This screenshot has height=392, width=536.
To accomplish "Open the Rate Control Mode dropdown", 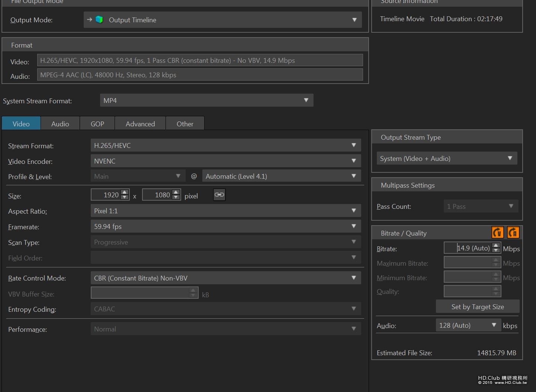I will [226, 278].
